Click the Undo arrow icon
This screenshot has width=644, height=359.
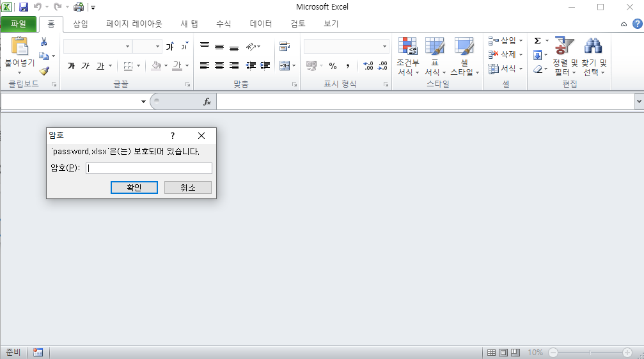pyautogui.click(x=37, y=7)
